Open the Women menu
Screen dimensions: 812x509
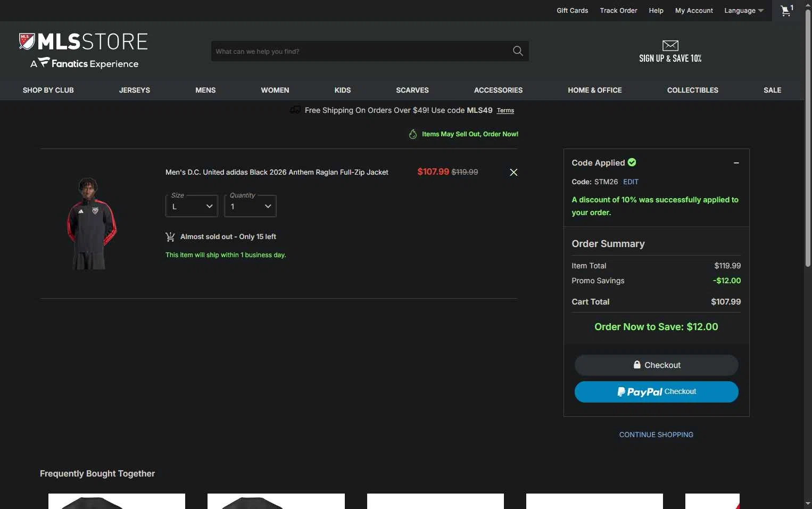point(275,90)
